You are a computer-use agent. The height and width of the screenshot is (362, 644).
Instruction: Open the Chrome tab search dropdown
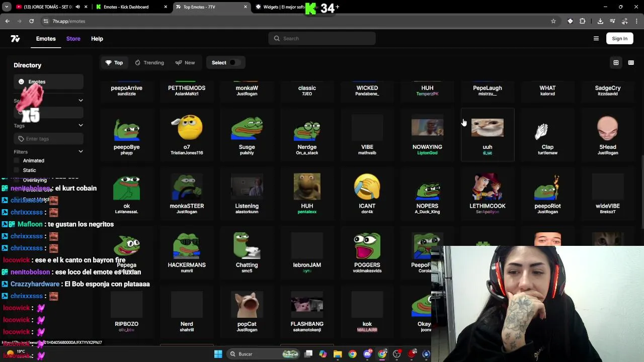pos(7,7)
